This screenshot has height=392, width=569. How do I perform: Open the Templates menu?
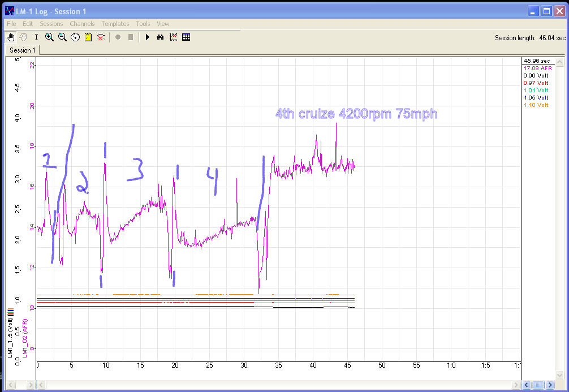pos(115,24)
